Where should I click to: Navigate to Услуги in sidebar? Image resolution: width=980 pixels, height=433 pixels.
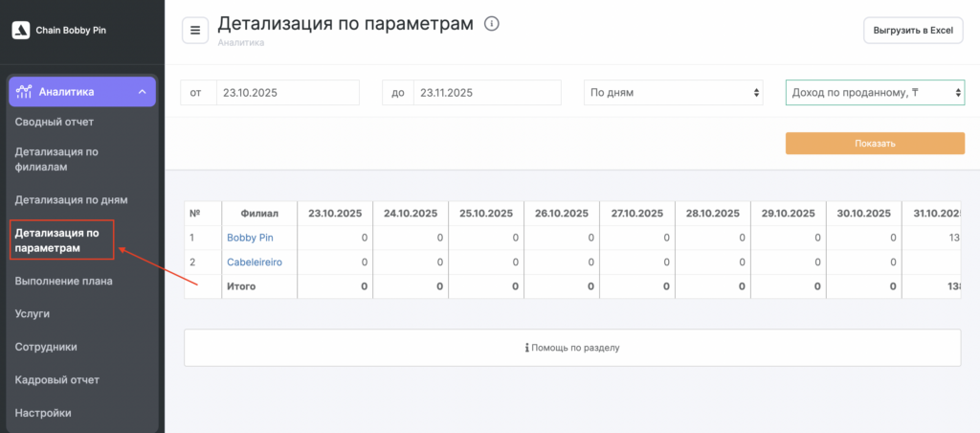[x=33, y=313]
